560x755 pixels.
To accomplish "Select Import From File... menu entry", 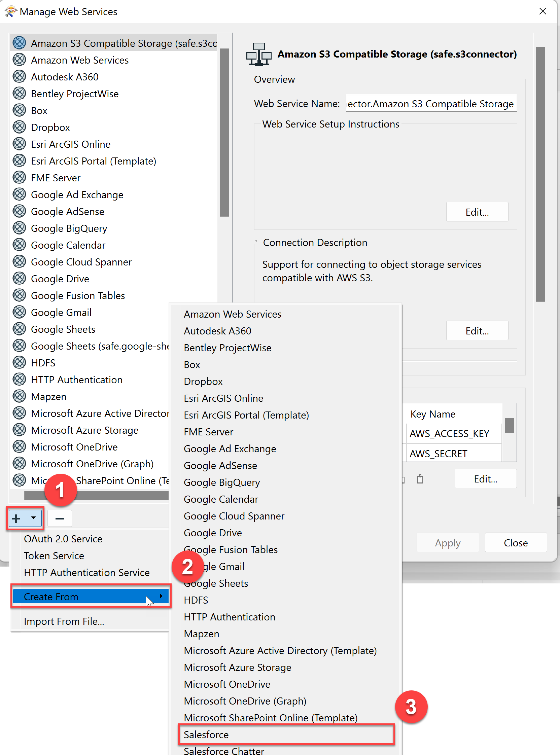I will 64,621.
